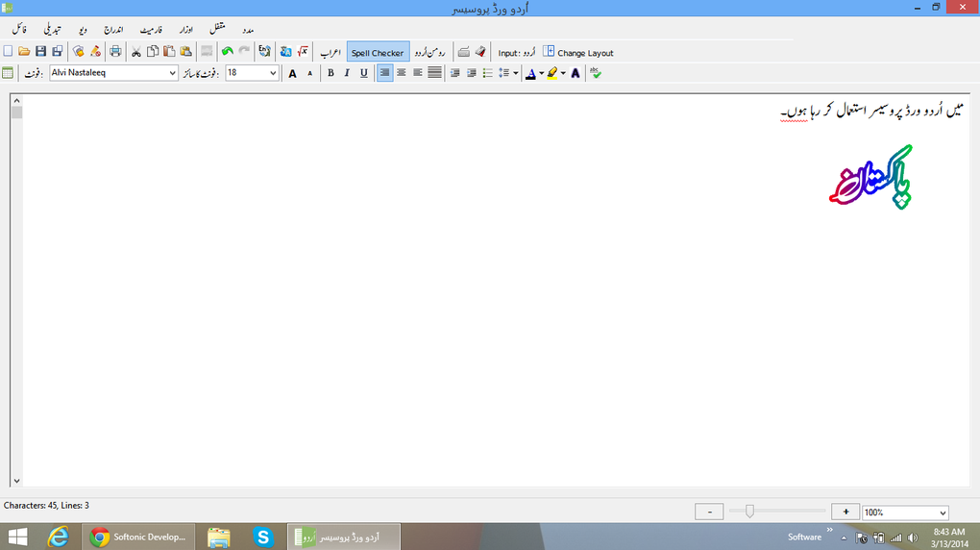This screenshot has width=980, height=550.
Task: Apply the yellow highlight color
Action: pos(552,73)
